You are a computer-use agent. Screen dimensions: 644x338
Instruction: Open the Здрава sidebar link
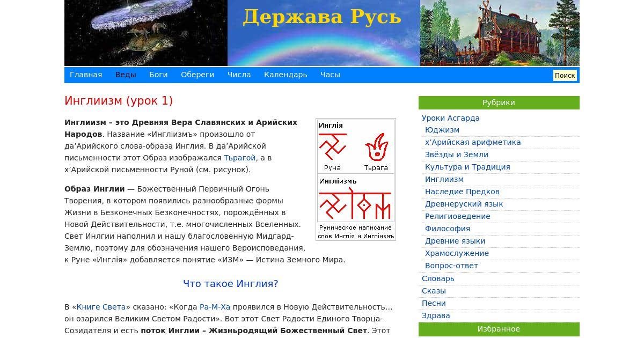point(436,315)
